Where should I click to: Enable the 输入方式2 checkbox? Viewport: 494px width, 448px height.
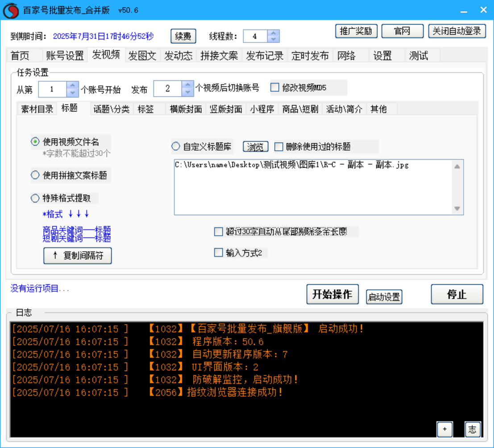pyautogui.click(x=218, y=253)
